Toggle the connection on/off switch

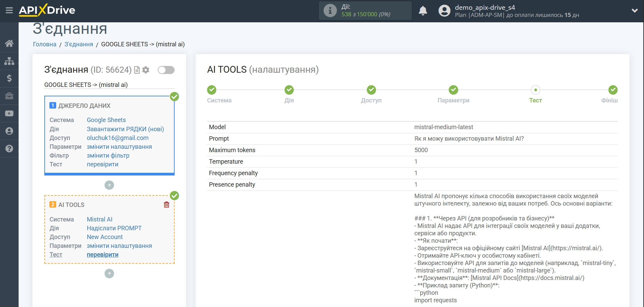click(166, 70)
